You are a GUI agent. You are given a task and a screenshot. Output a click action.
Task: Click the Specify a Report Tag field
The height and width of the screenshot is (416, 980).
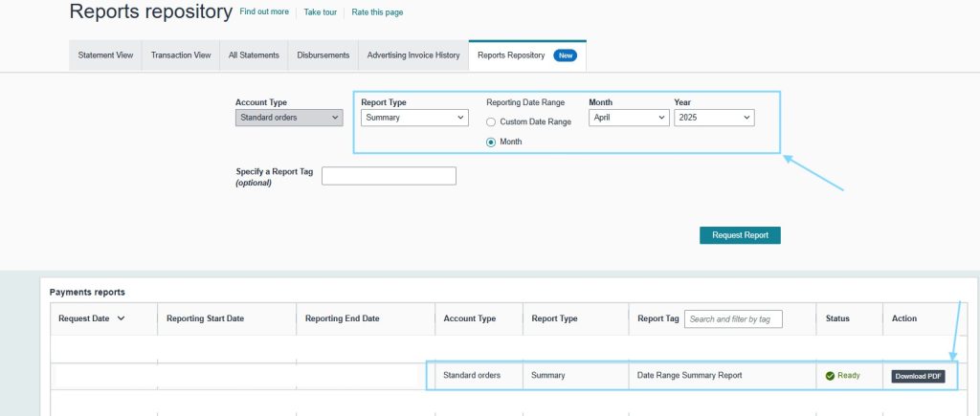389,176
